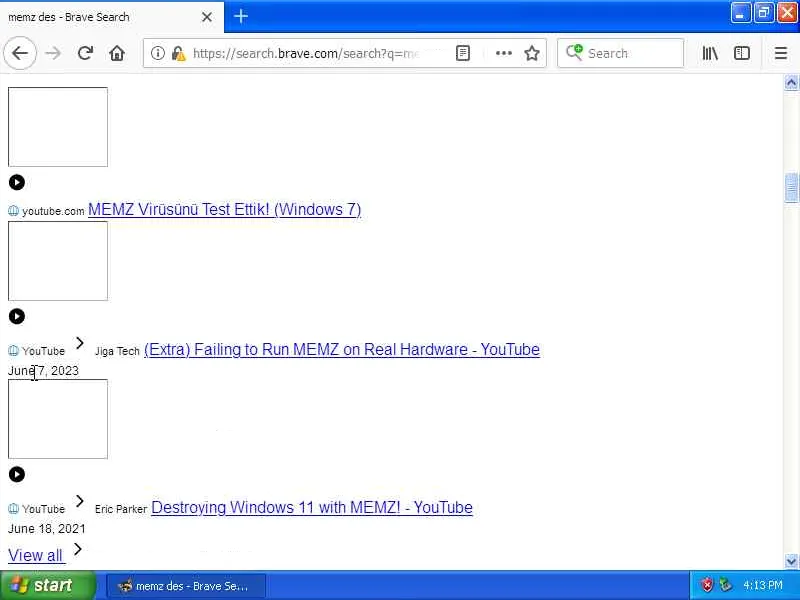Show site information icon in address bar
This screenshot has width=800, height=600.
[x=158, y=53]
